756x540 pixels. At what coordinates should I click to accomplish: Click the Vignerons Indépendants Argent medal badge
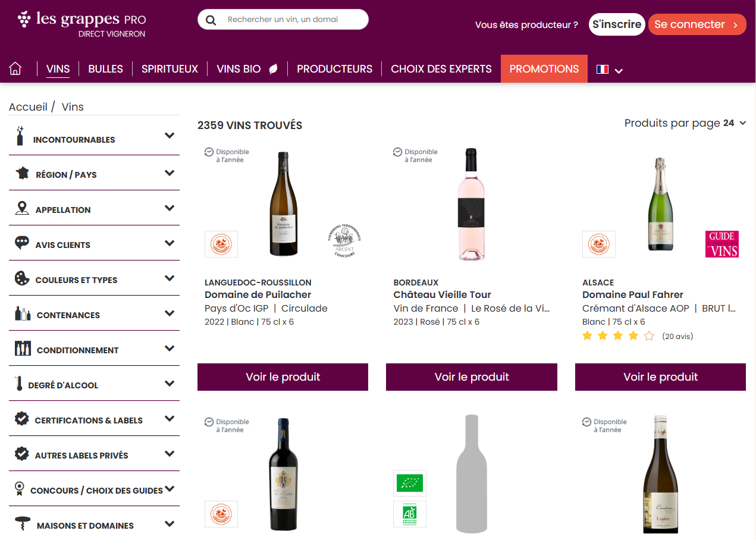click(x=345, y=241)
